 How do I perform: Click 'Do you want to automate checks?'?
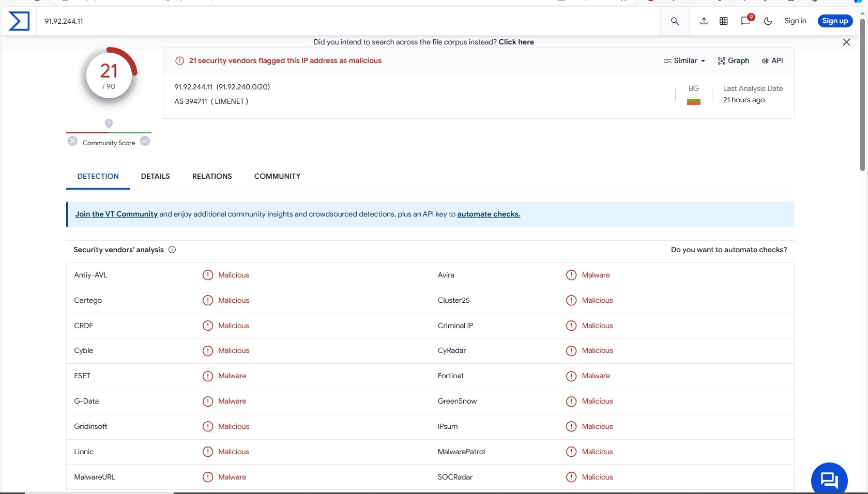pos(729,250)
